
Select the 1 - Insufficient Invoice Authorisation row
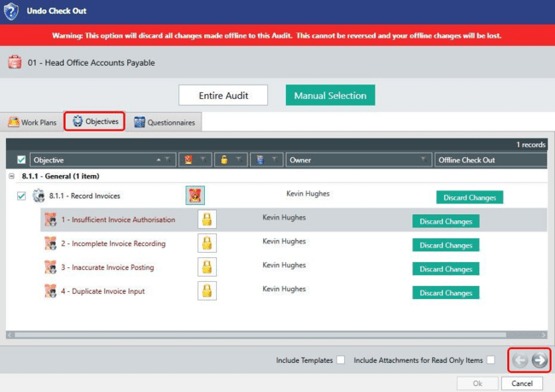294,219
